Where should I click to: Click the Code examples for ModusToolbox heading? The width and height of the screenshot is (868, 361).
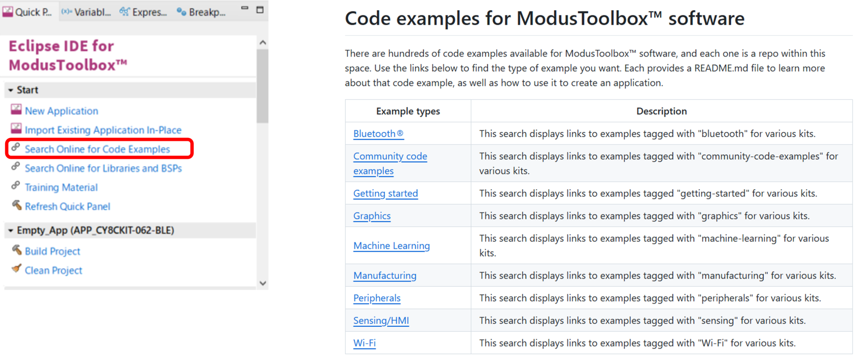544,18
